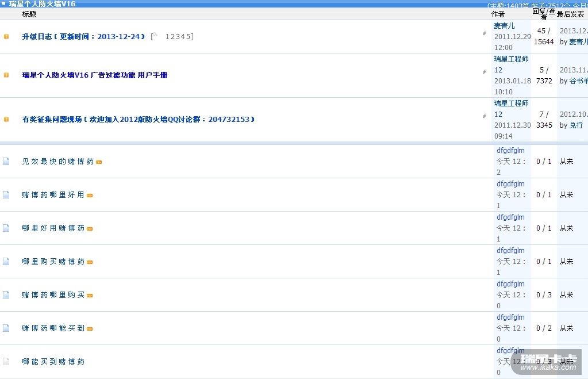Click the 12345 page numbers of 升级日志
The image size is (588, 379).
(x=179, y=36)
